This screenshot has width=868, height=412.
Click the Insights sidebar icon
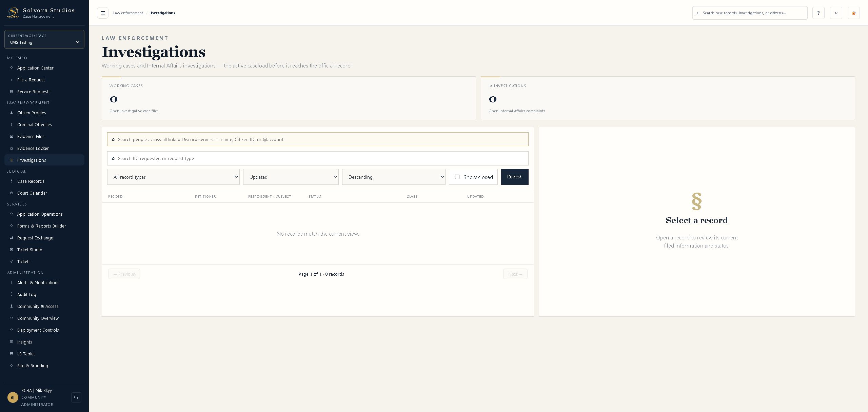(12, 342)
